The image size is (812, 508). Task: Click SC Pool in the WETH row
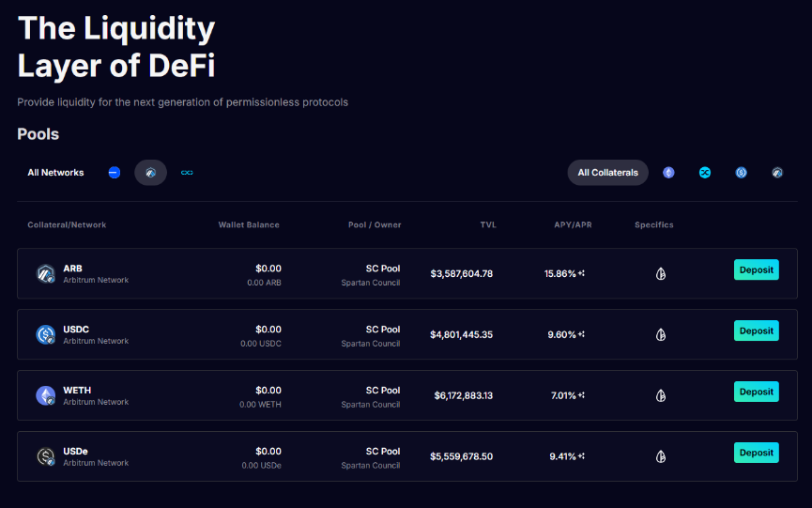tap(383, 391)
